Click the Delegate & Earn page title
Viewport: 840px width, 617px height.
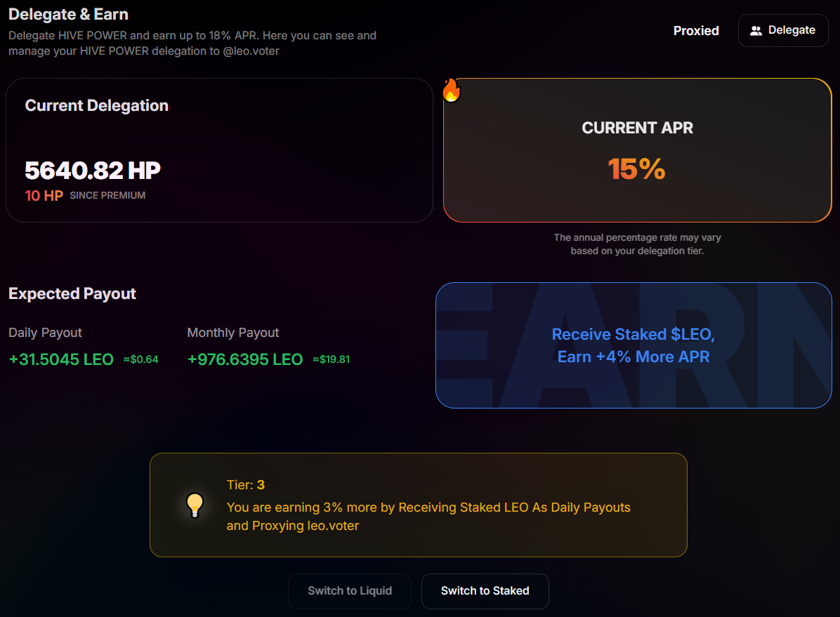[x=69, y=15]
